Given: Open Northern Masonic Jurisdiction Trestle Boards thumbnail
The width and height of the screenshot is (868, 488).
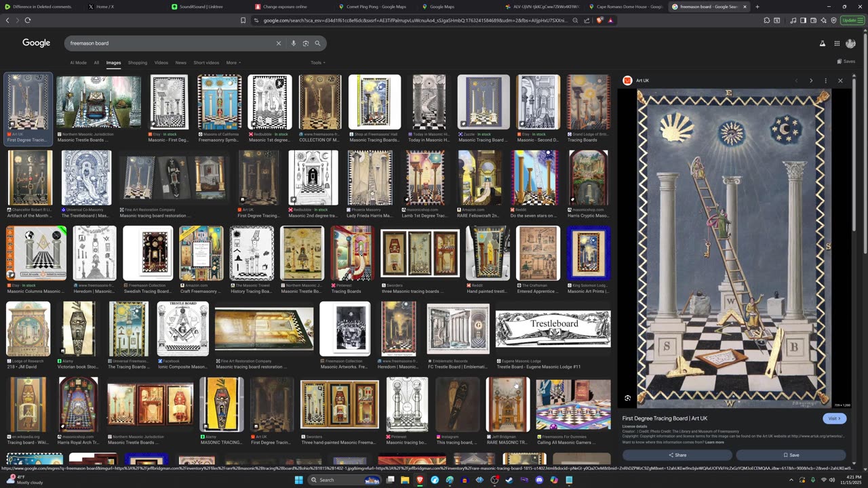Looking at the screenshot, I should pyautogui.click(x=99, y=102).
